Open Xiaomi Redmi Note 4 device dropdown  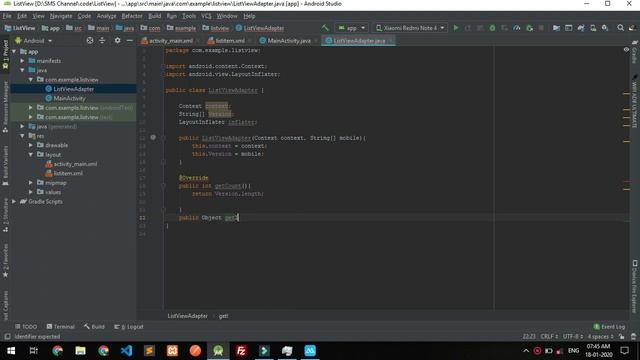pos(410,28)
